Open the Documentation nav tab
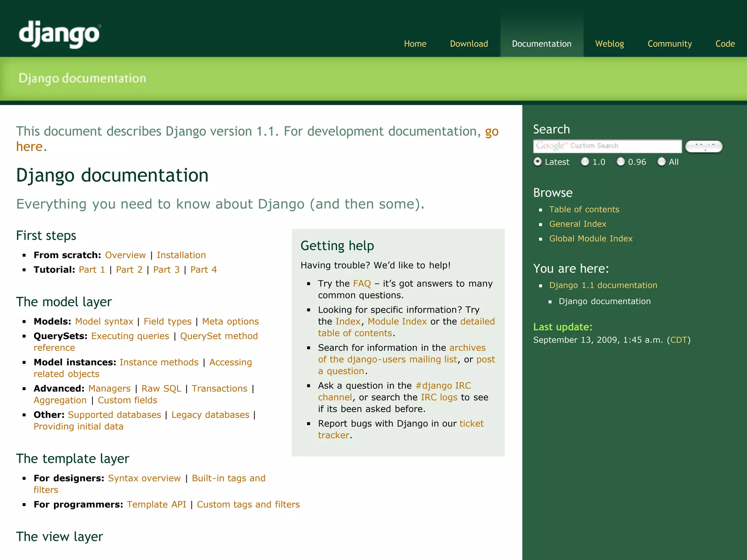Screen dimensions: 747x560 click(x=542, y=44)
